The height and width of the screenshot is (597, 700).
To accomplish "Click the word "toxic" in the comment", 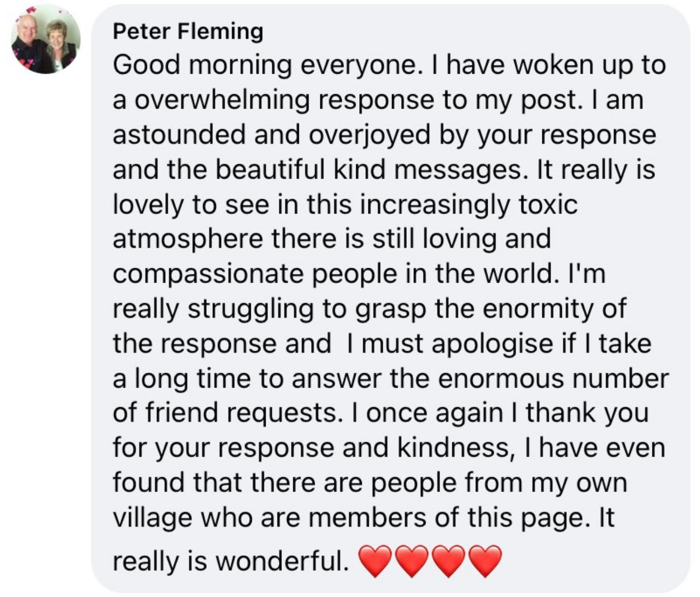I will (548, 205).
